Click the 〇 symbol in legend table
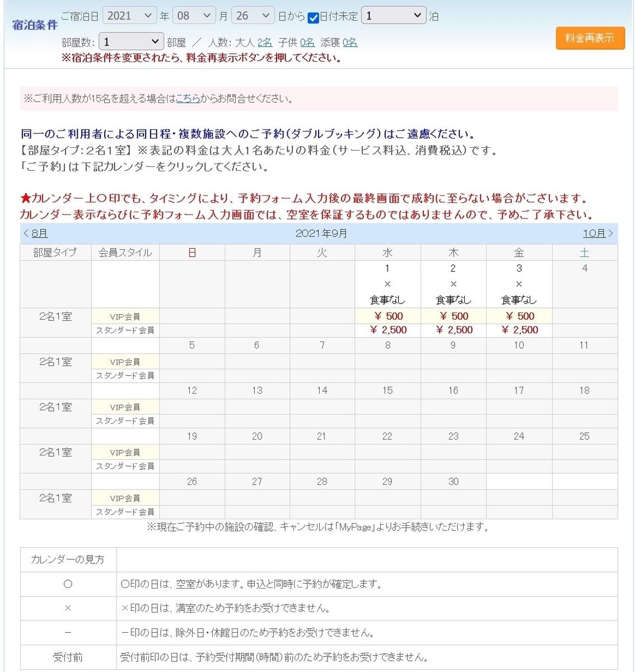The image size is (635, 672). click(68, 584)
